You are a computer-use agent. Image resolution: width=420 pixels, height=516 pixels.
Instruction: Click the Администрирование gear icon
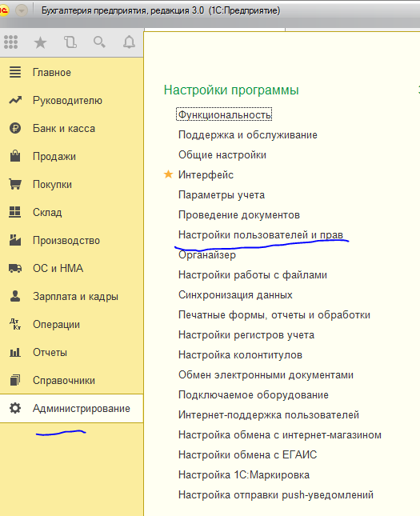pyautogui.click(x=15, y=408)
